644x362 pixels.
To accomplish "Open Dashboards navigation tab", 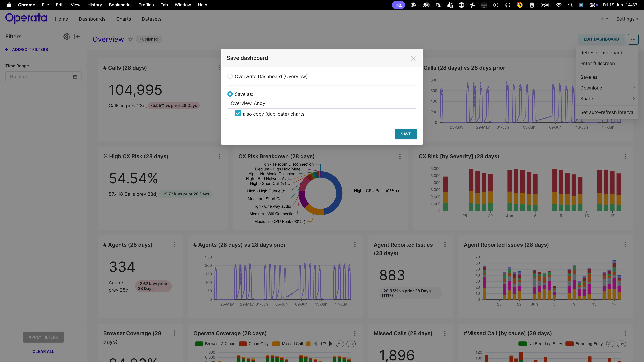I will [x=92, y=19].
